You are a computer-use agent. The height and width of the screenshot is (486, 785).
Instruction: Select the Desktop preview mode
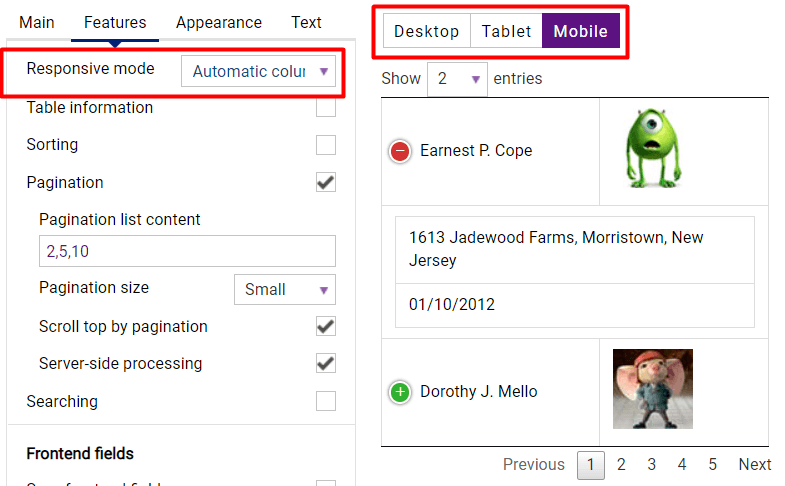427,31
